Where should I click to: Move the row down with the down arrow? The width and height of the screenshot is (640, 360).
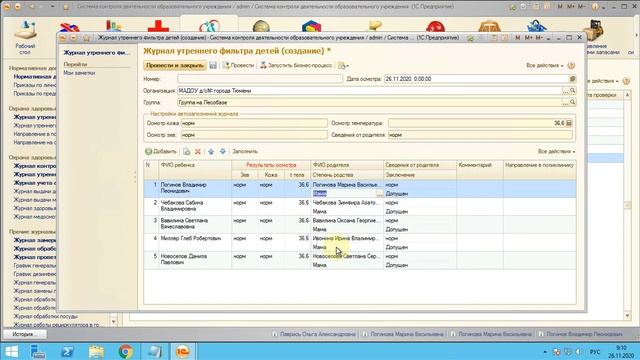click(x=223, y=151)
